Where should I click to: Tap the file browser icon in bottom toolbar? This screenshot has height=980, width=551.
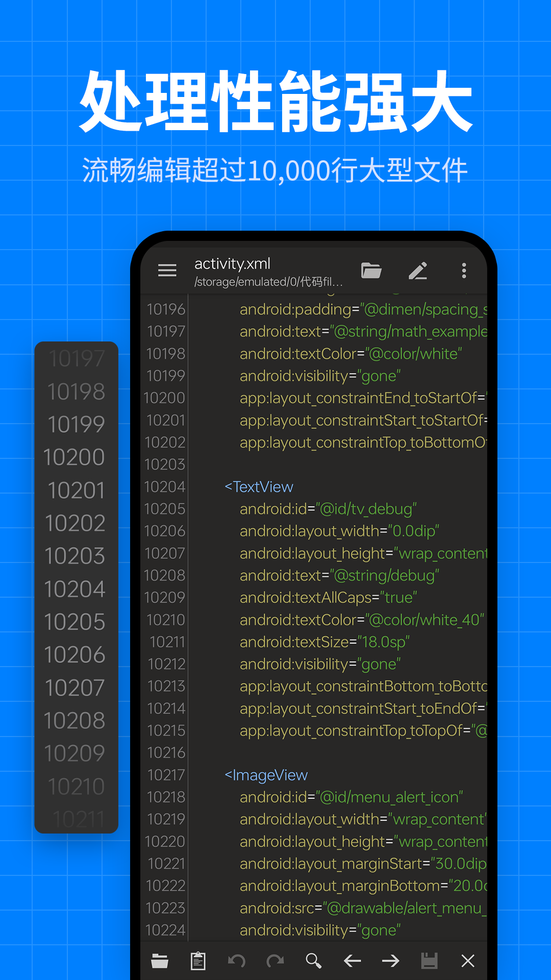pyautogui.click(x=160, y=961)
